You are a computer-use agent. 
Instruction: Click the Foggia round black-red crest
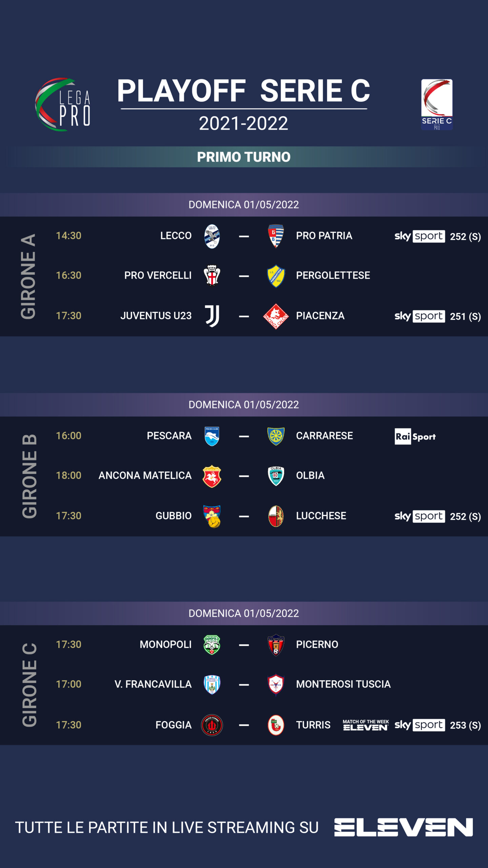tap(212, 725)
